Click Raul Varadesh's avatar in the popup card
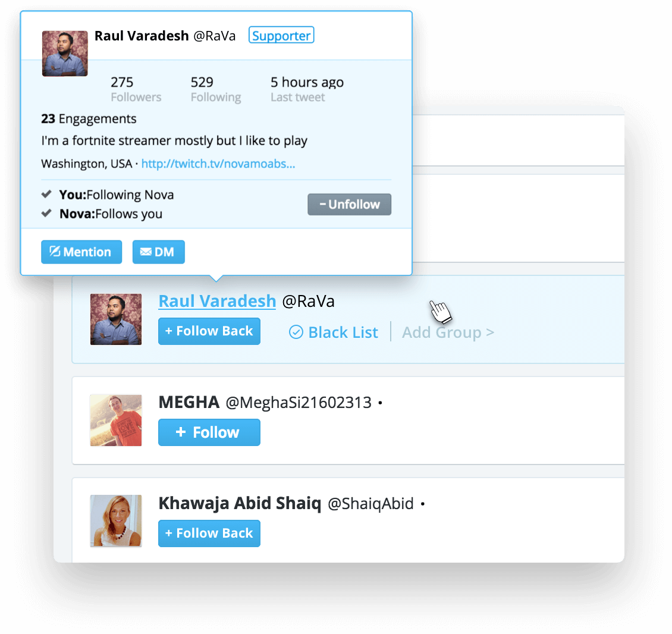Viewport: 672px width, 634px height. 65,54
